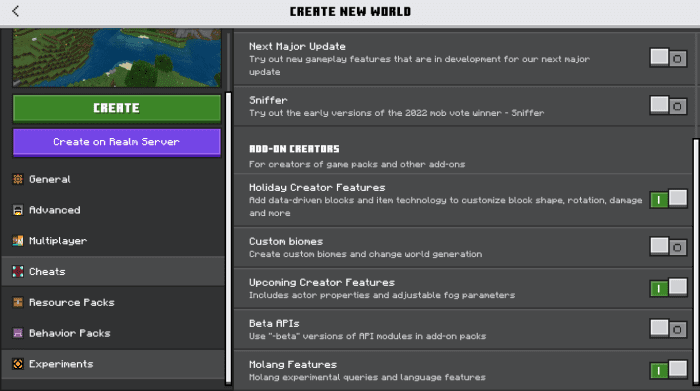Viewport: 700px width, 391px height.
Task: Click the experiments list scrollbar
Action: [x=696, y=261]
